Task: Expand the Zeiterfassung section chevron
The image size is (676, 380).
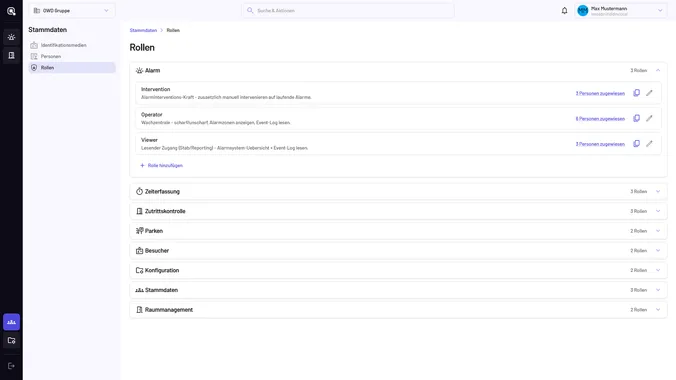Action: tap(658, 191)
